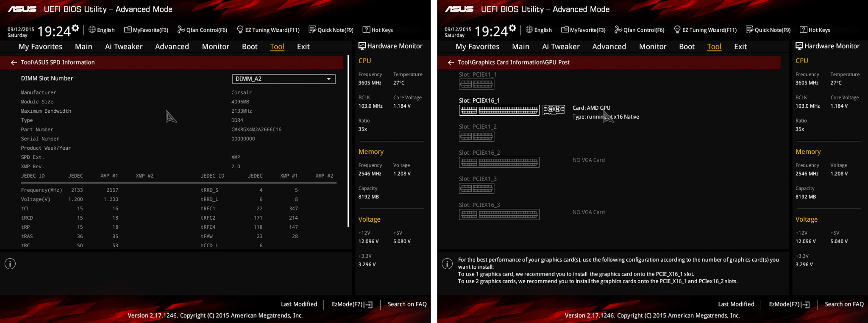Click the vertical scrollbar beside the SPD timings table

348,141
